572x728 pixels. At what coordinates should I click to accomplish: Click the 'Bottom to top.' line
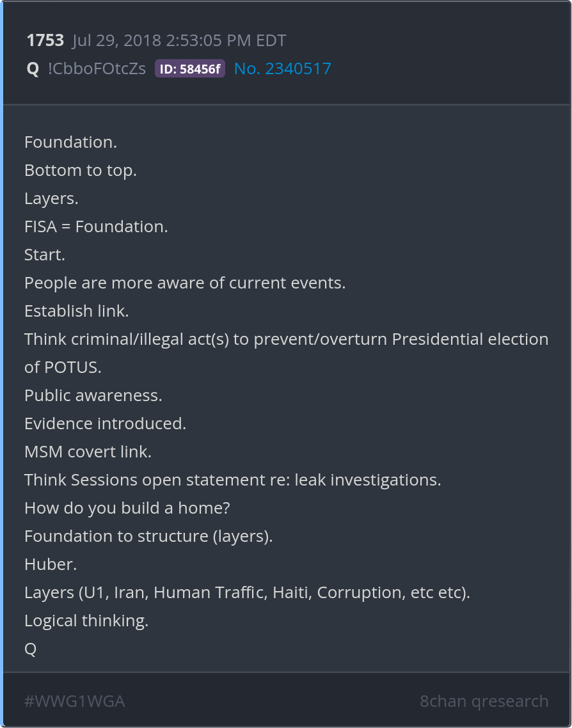point(81,170)
